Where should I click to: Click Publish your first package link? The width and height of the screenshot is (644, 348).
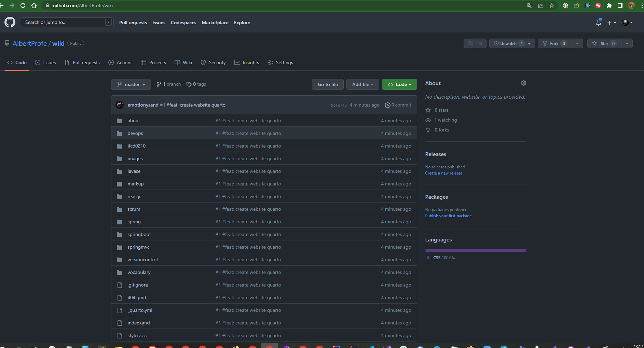pyautogui.click(x=448, y=216)
